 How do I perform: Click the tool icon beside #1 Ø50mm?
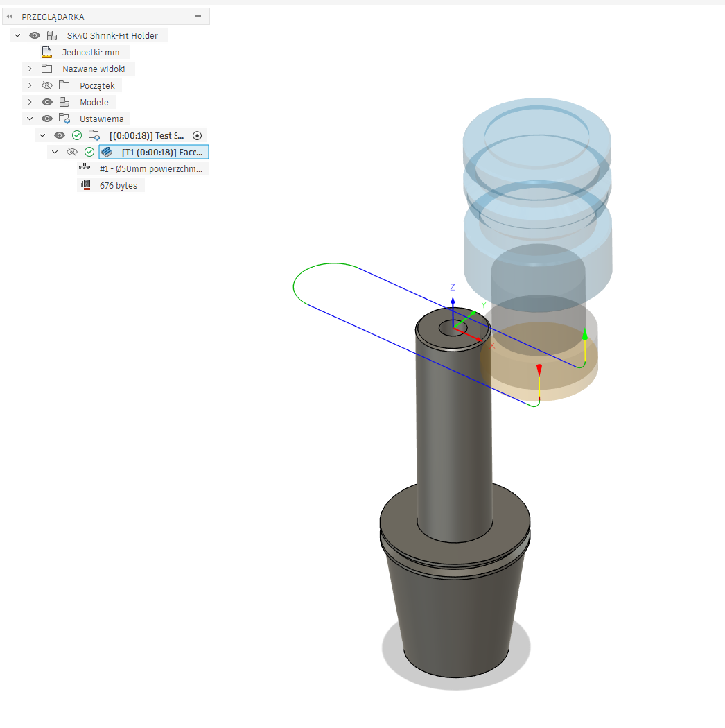[85, 167]
